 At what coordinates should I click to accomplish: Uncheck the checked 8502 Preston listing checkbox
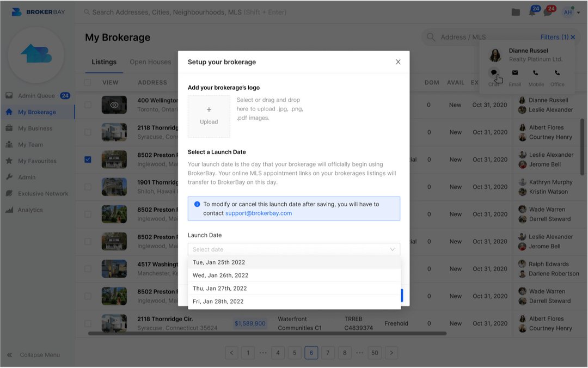(x=88, y=160)
